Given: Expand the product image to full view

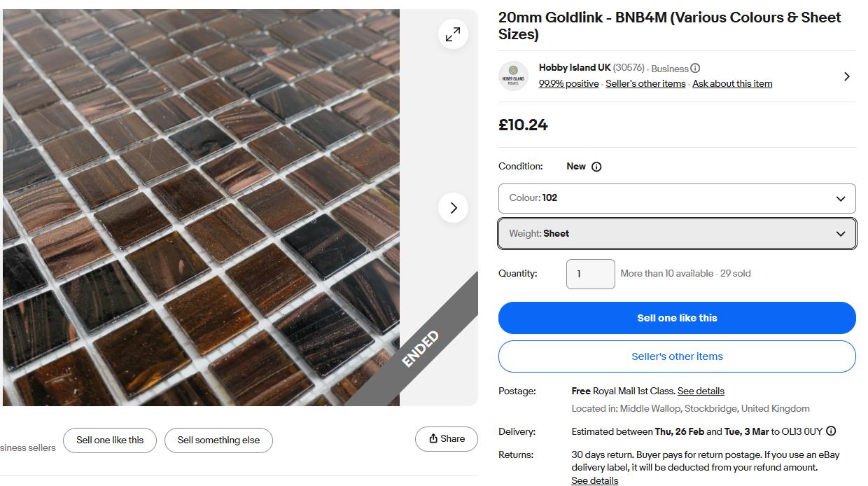Looking at the screenshot, I should point(453,34).
